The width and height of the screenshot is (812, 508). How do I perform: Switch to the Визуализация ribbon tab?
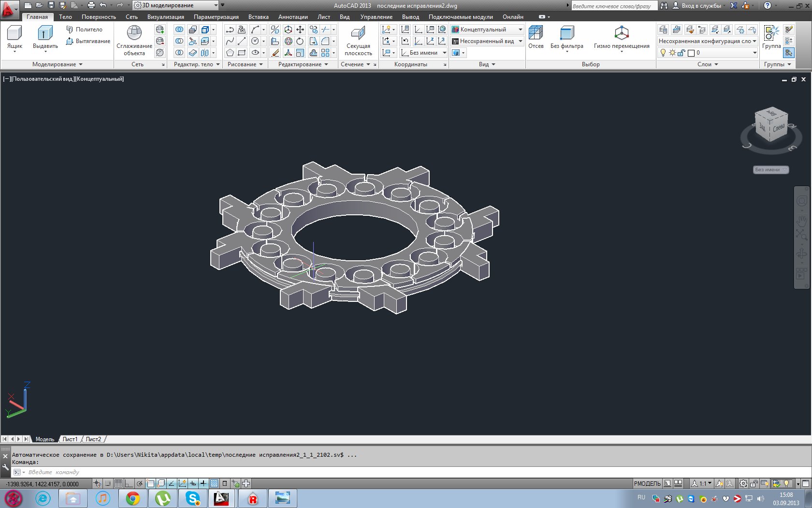click(x=165, y=17)
